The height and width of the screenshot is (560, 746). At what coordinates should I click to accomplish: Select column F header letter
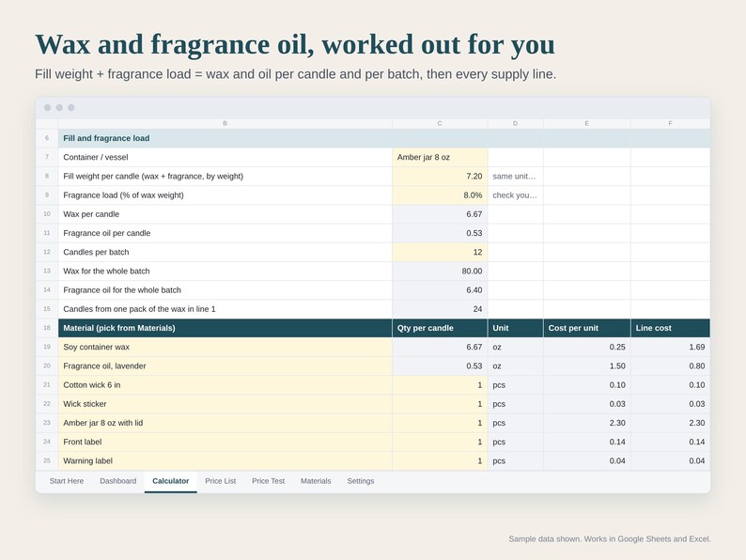coord(670,123)
